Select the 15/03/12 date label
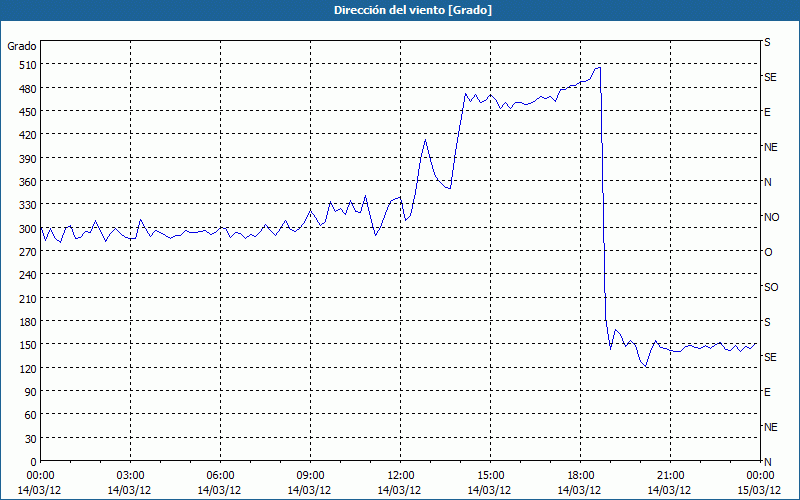This screenshot has height=500, width=800. point(760,490)
